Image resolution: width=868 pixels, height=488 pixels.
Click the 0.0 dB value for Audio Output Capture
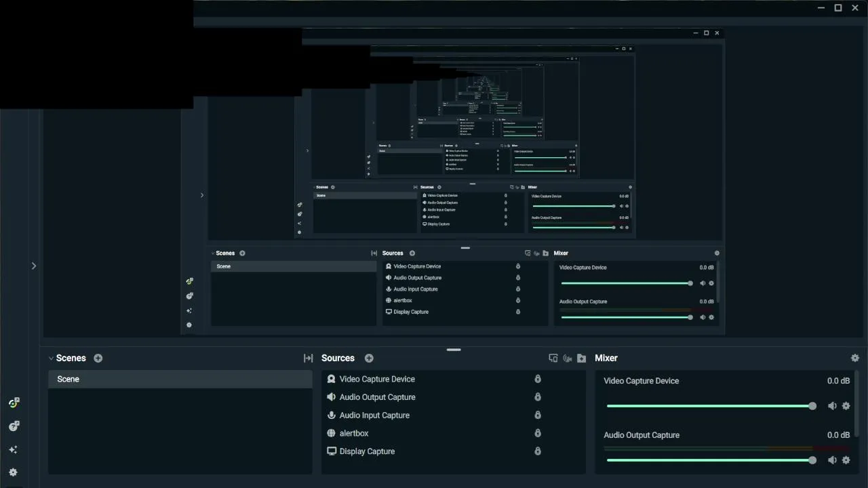pos(838,435)
